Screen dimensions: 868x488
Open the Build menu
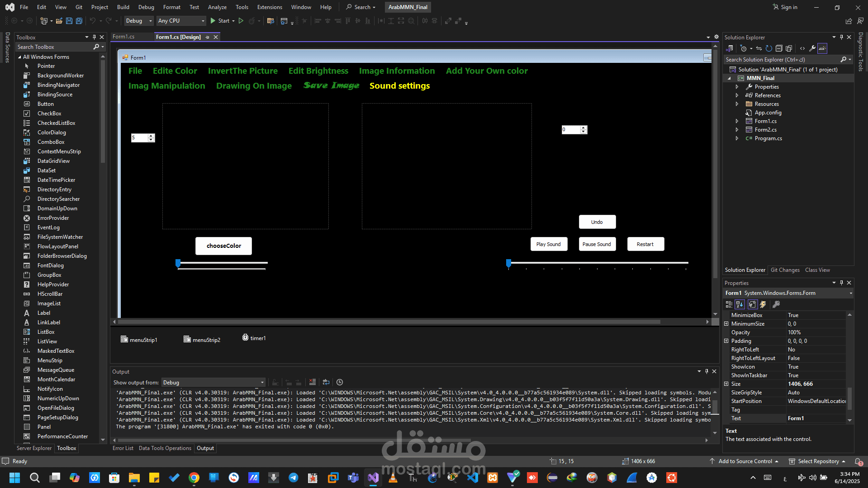123,7
